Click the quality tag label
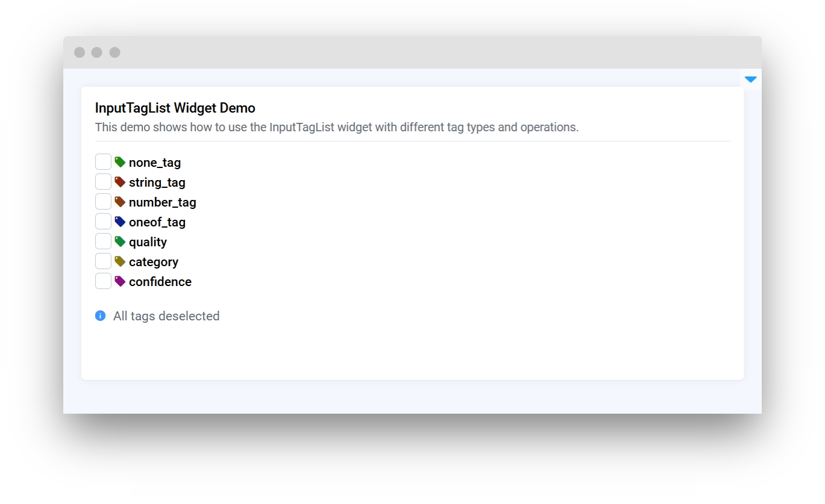 (148, 242)
